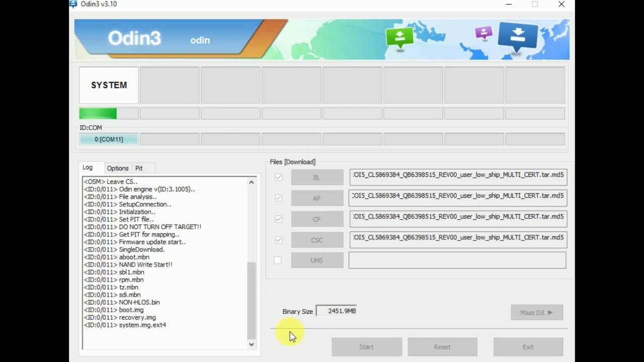Click the 'boot.img' log line
Viewport: 644px width, 362px height.
coord(114,310)
